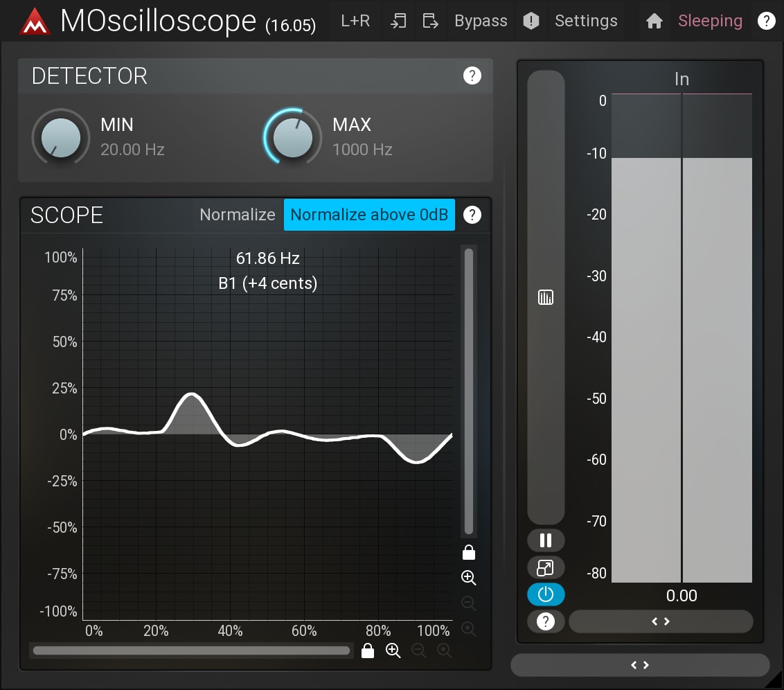Collapse side panel with bottom arrows bar

point(639,665)
